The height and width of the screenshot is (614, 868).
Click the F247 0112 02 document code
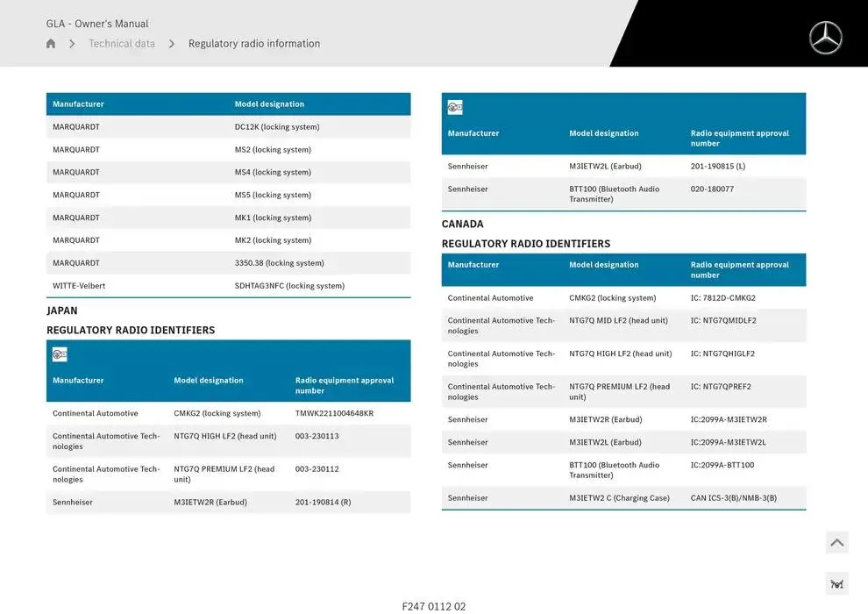coord(434,606)
